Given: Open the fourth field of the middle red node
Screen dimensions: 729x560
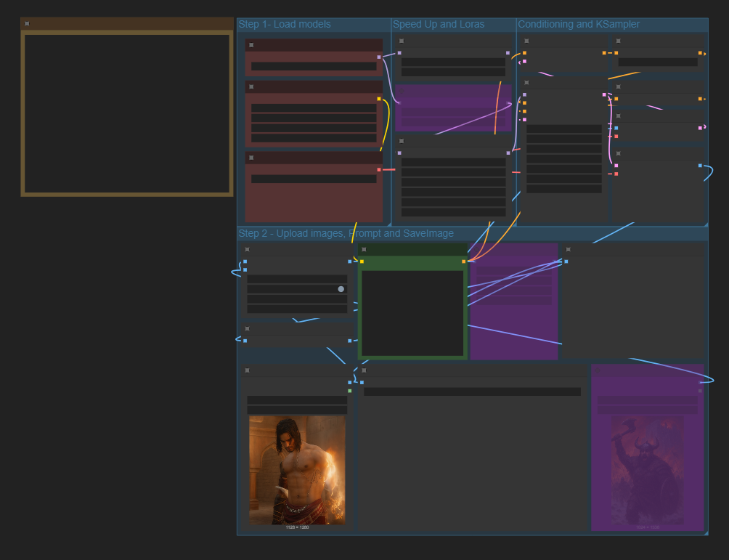Looking at the screenshot, I should tap(314, 138).
